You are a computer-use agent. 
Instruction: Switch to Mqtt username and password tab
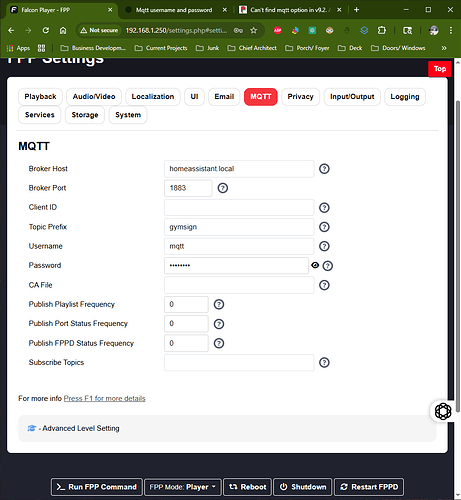coord(173,10)
